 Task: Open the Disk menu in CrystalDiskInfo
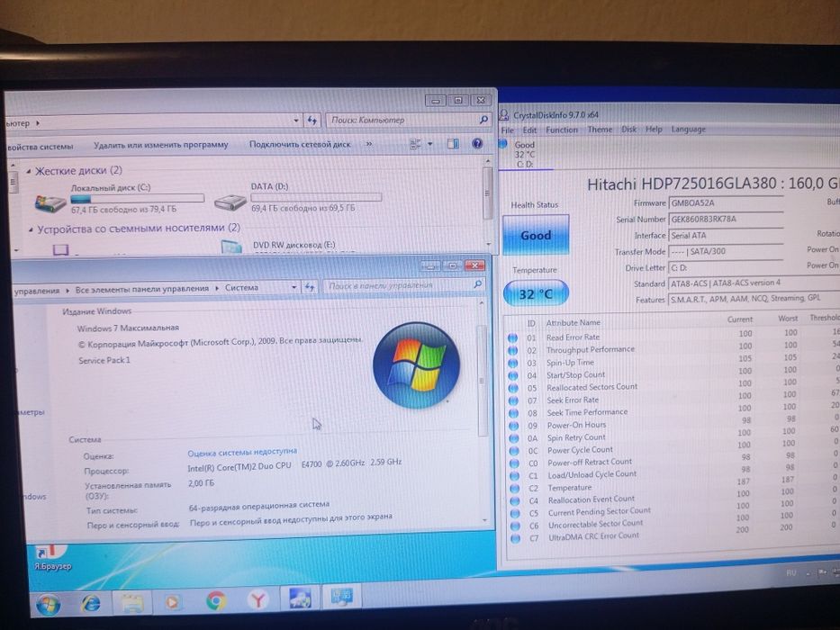629,129
